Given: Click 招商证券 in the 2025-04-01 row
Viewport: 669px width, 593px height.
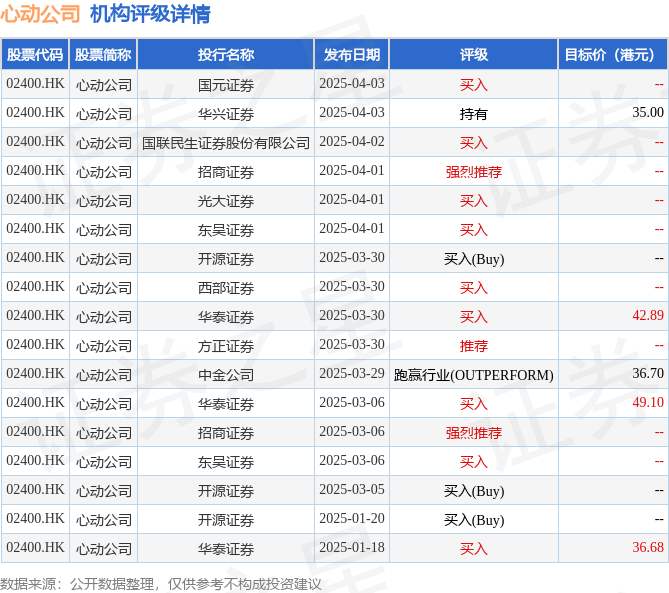Looking at the screenshot, I should 226,172.
